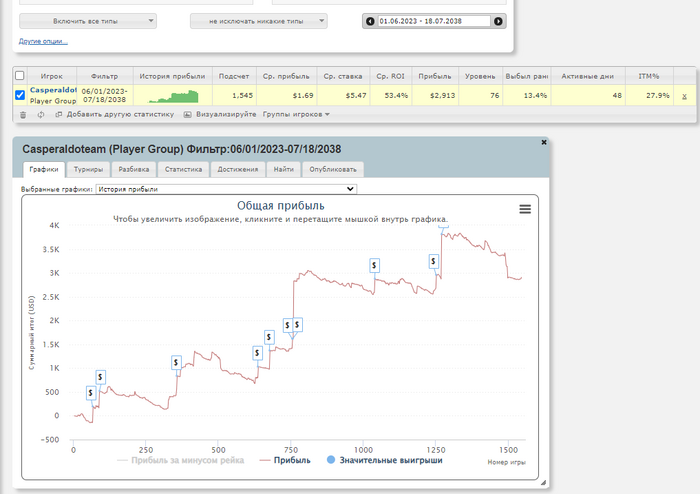Screen dimensions: 700x494
Task: Click the $ marker near game 1040
Action: [374, 265]
